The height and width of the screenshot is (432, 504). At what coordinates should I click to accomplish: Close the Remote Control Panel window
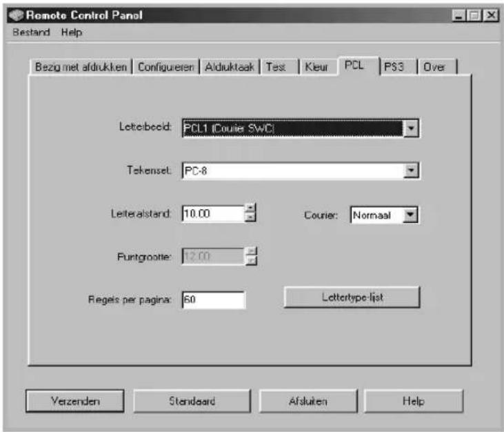pyautogui.click(x=491, y=15)
